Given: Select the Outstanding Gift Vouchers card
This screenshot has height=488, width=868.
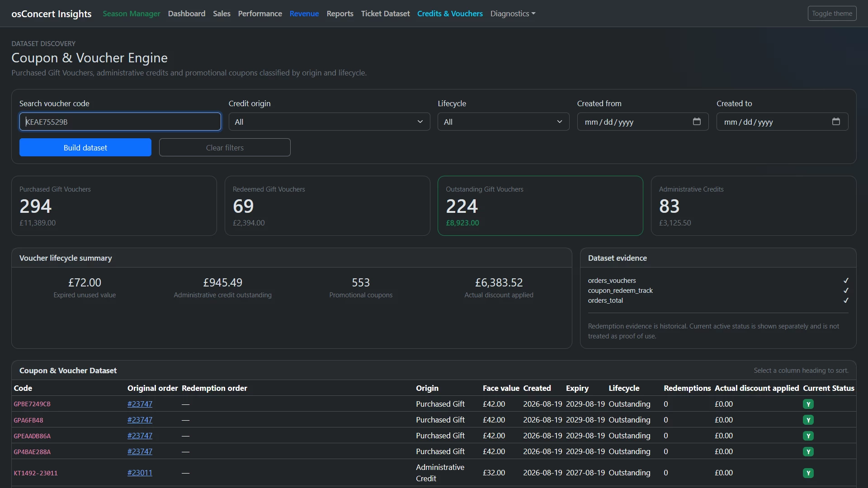Looking at the screenshot, I should [540, 206].
